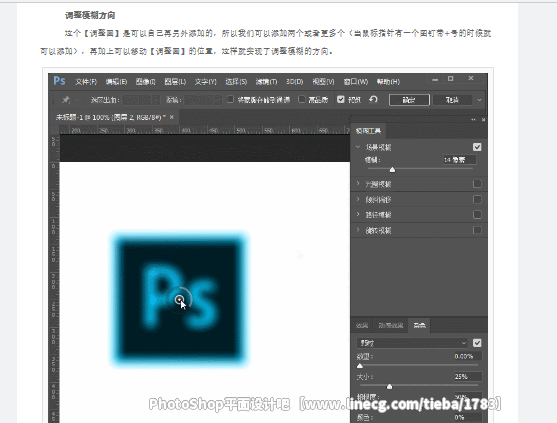This screenshot has height=423, width=557.
Task: Open the 文件(F) menu
Action: [x=86, y=82]
